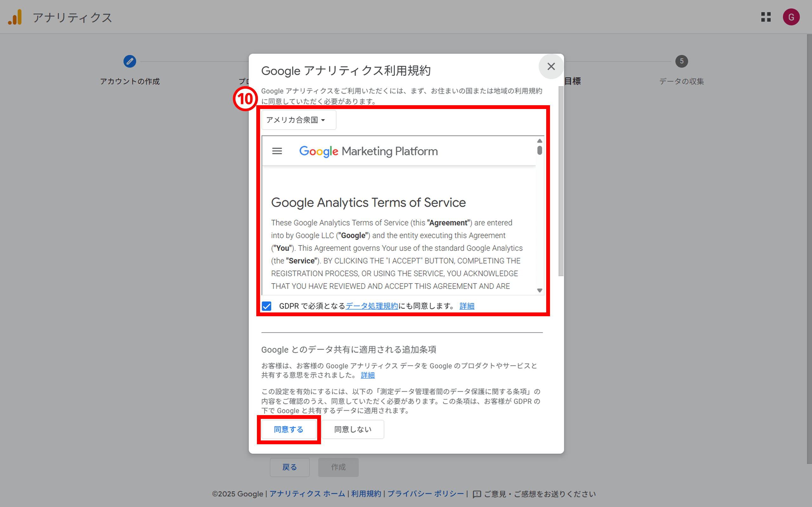
Task: Close the terms of service dialog
Action: 551,67
